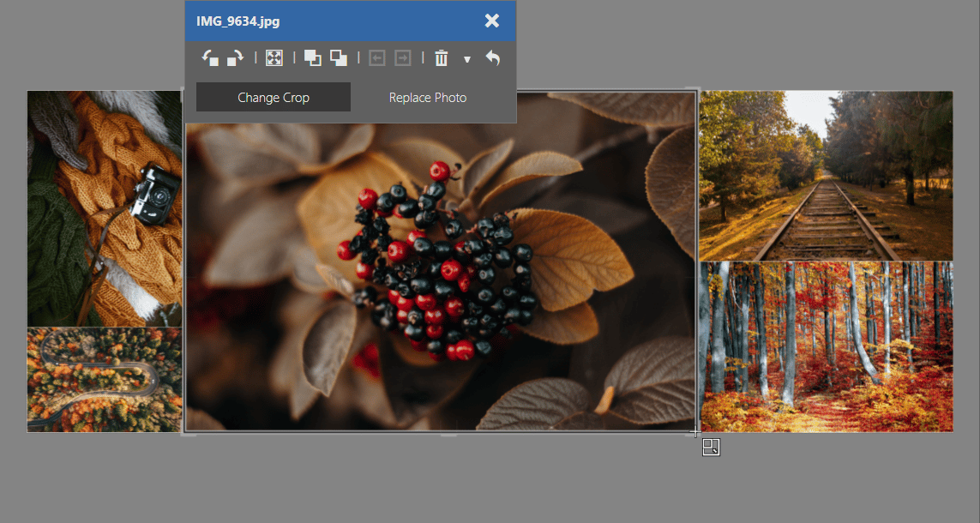Select the fit-to-frame icon
This screenshot has height=523, width=980.
point(274,57)
